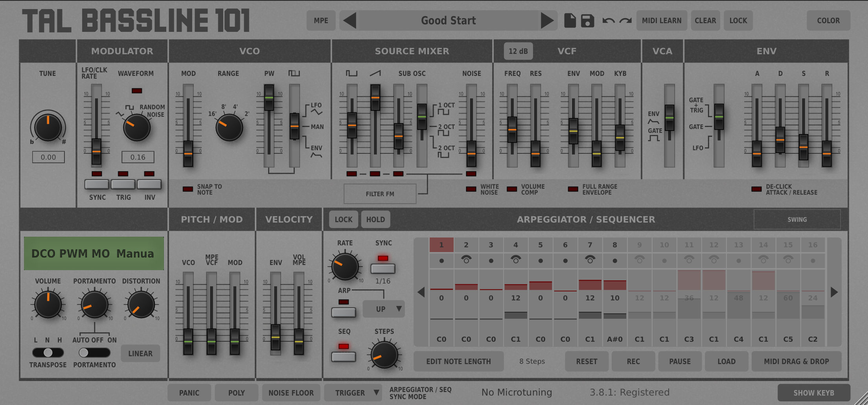Click the undo arrow icon
Viewport: 868px width, 405px height.
pyautogui.click(x=608, y=20)
